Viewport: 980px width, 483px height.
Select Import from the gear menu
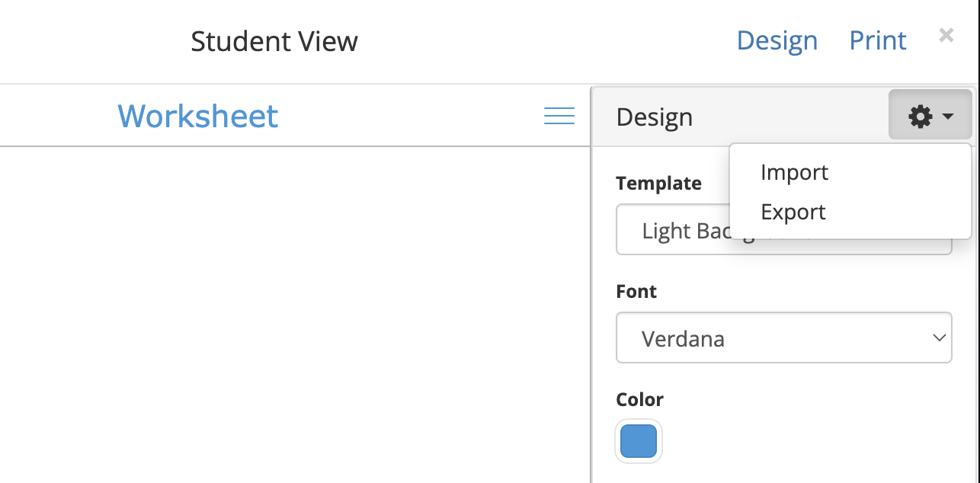(794, 172)
